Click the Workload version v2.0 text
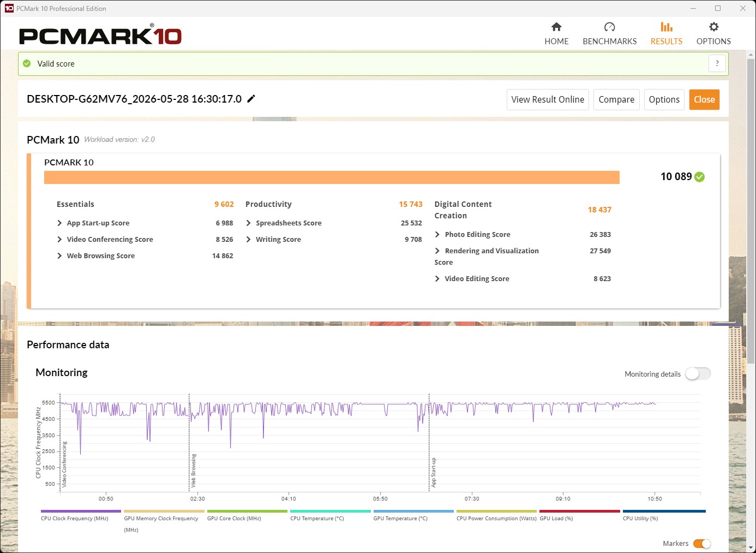756x553 pixels. pos(119,139)
